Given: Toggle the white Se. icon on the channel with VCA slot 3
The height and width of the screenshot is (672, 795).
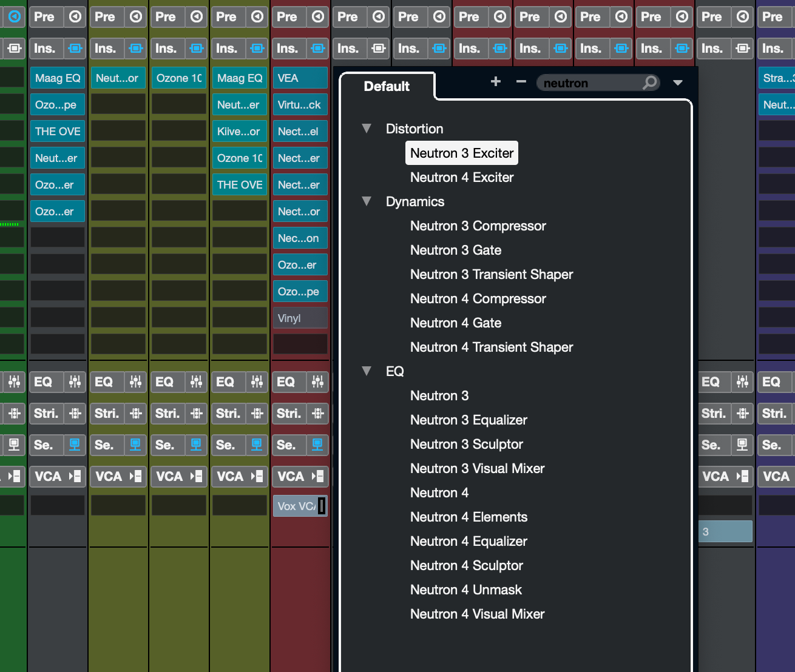Looking at the screenshot, I should (x=742, y=445).
